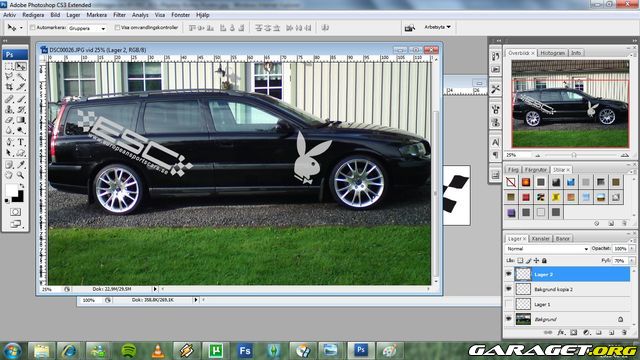
Task: Select the Magic Wand tool
Action: point(21,77)
